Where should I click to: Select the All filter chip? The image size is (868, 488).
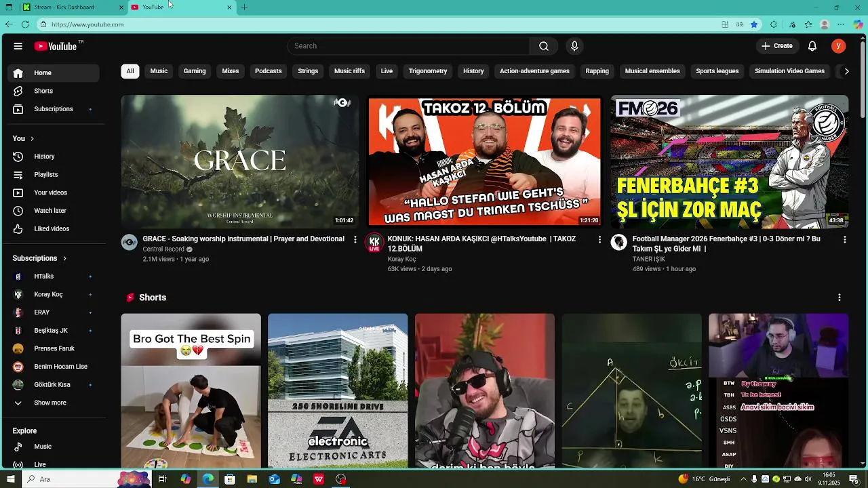click(x=130, y=71)
